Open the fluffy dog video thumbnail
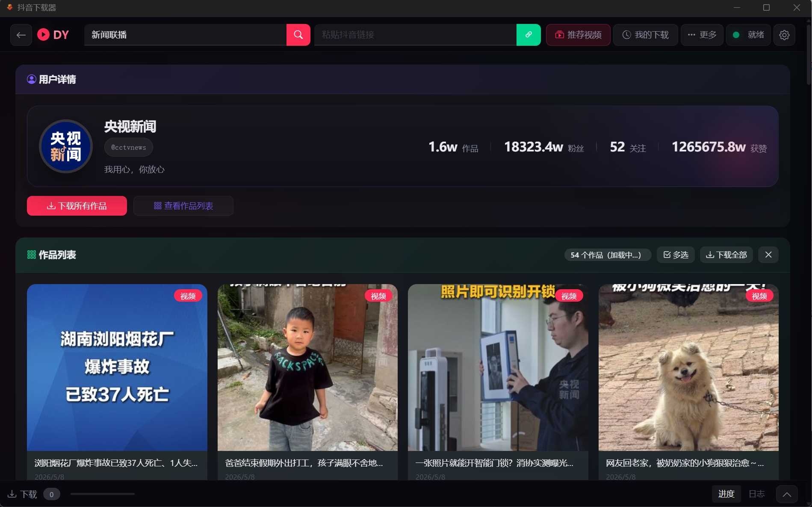Screen dimensions: 812x507 tap(688, 367)
